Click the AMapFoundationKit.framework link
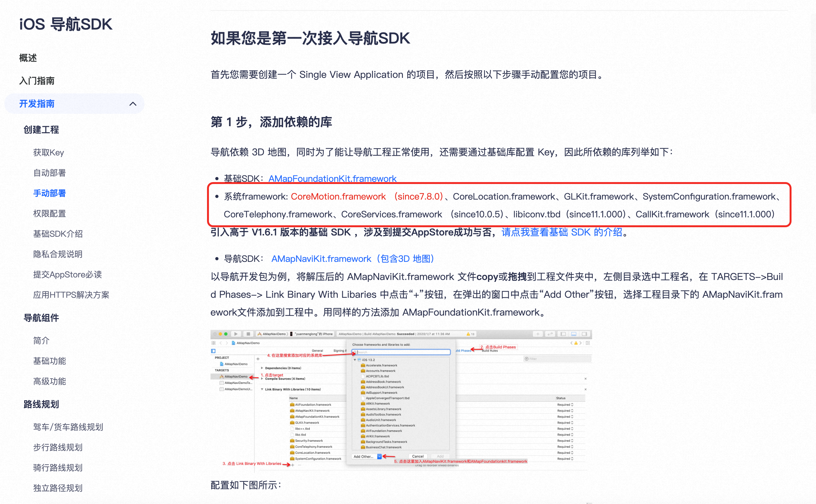The height and width of the screenshot is (504, 816). [332, 178]
